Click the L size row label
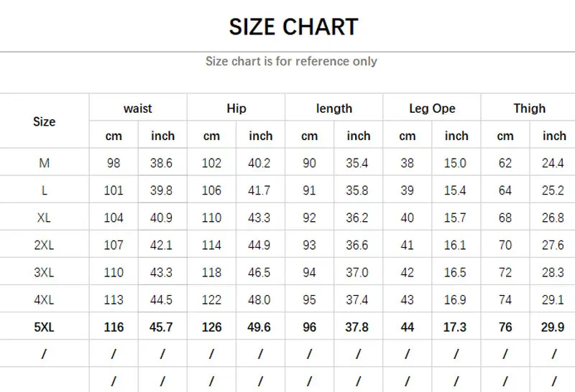Viewport: 575px width, 392px height. tap(44, 190)
